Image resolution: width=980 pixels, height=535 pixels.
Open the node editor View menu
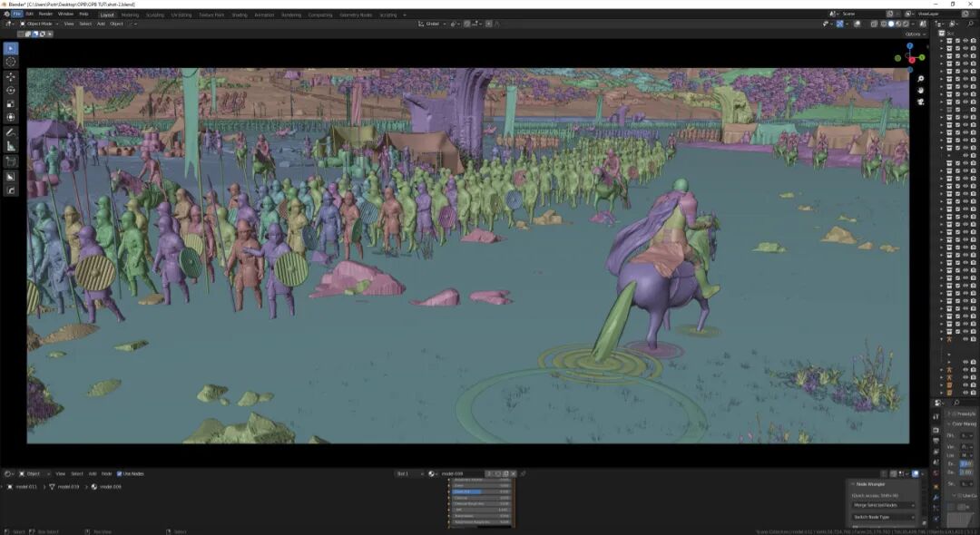coord(60,474)
